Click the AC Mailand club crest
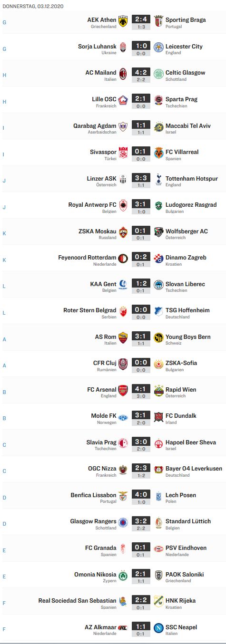Image resolution: width=226 pixels, height=644 pixels. click(123, 75)
